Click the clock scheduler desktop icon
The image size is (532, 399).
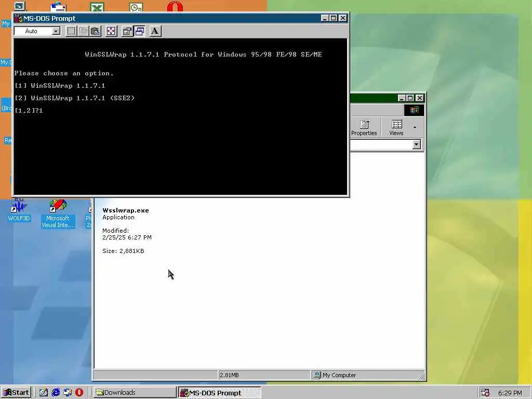tap(136, 7)
